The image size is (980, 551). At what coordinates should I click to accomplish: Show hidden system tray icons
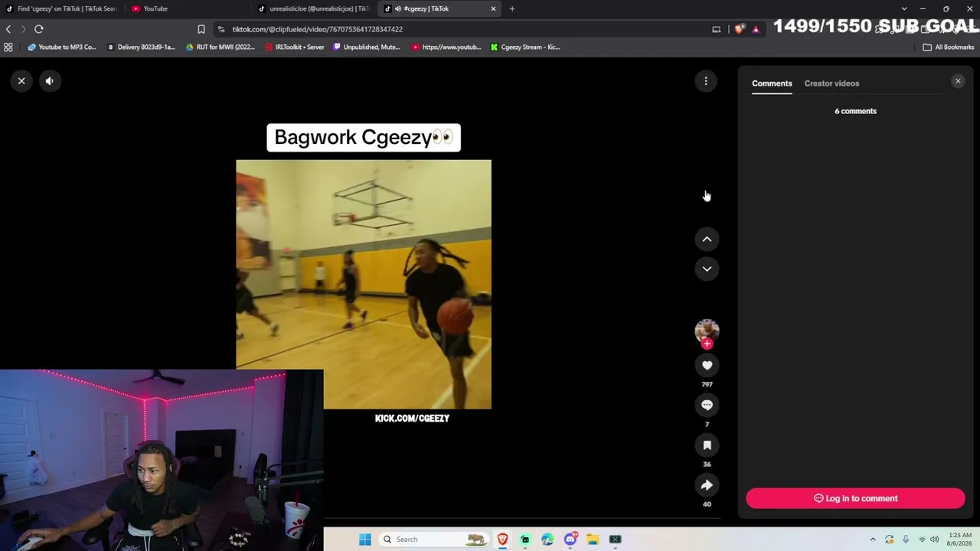[x=873, y=540]
